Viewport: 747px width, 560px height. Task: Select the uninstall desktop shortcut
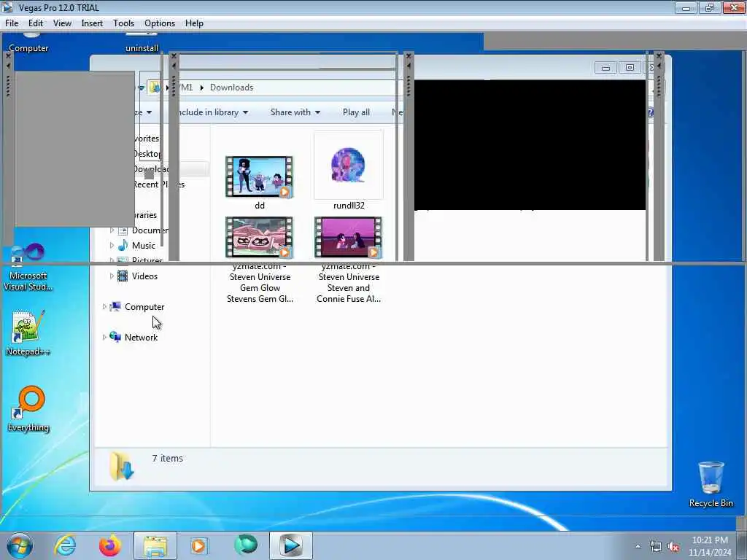(x=142, y=43)
